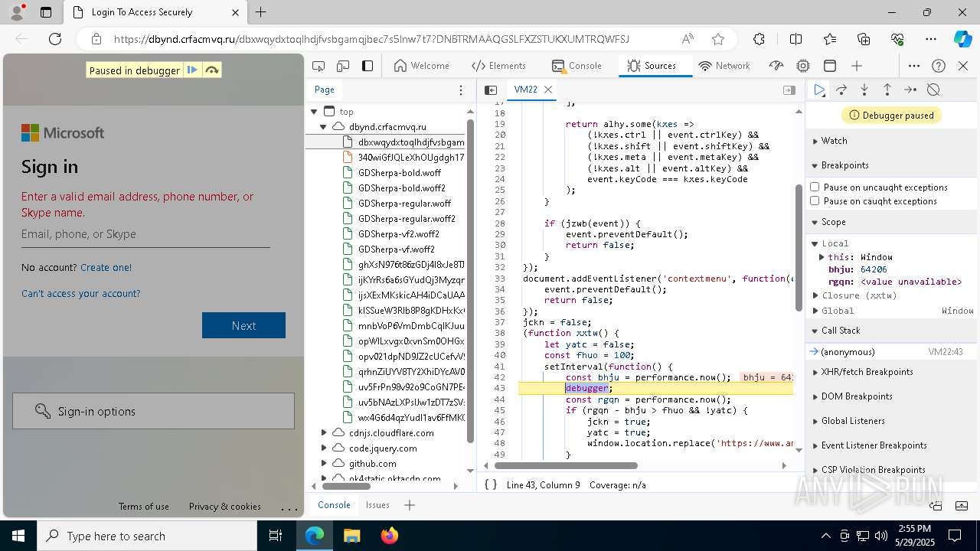Click the Create one! link
Image resolution: width=980 pixels, height=551 pixels.
106,267
